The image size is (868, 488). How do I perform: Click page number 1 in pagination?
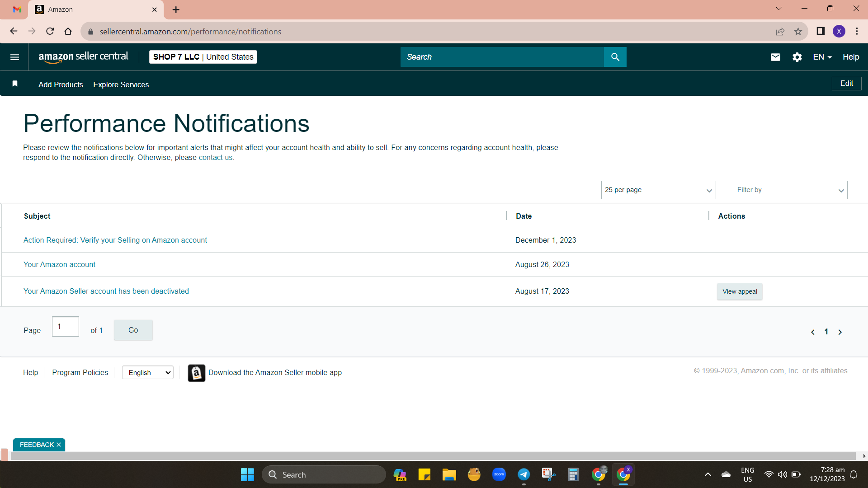point(826,332)
